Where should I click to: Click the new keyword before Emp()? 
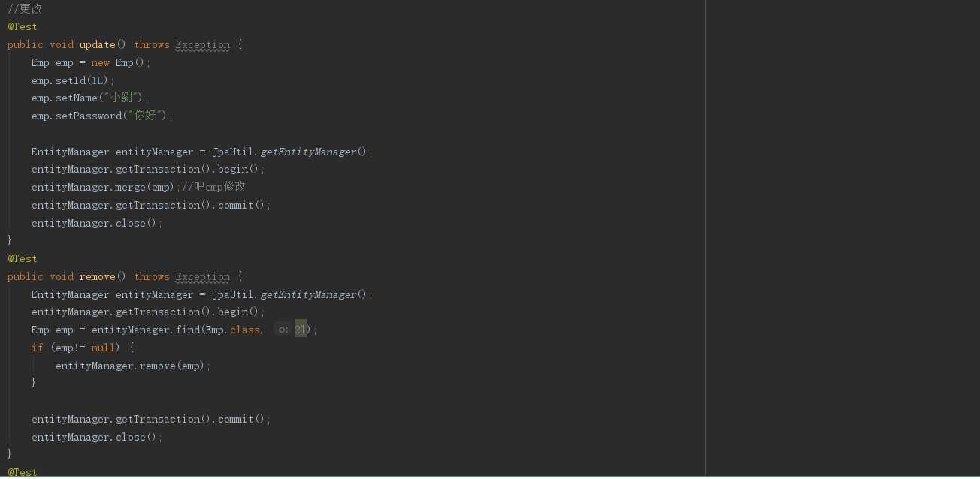tap(100, 63)
